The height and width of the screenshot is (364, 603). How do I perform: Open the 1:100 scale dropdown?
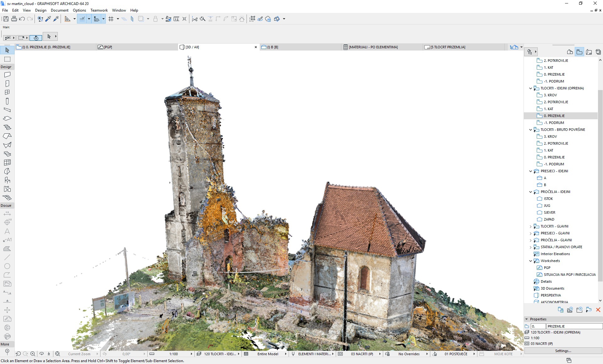[171, 354]
